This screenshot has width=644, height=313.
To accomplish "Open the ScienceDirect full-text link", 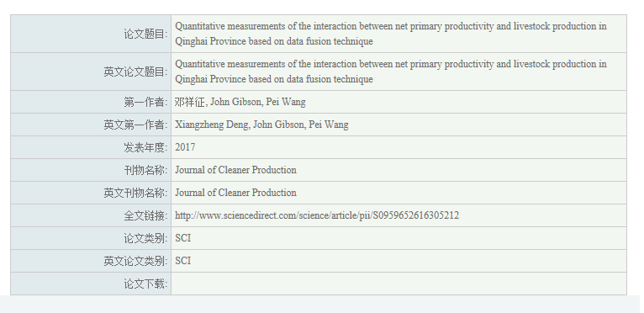I will (317, 215).
